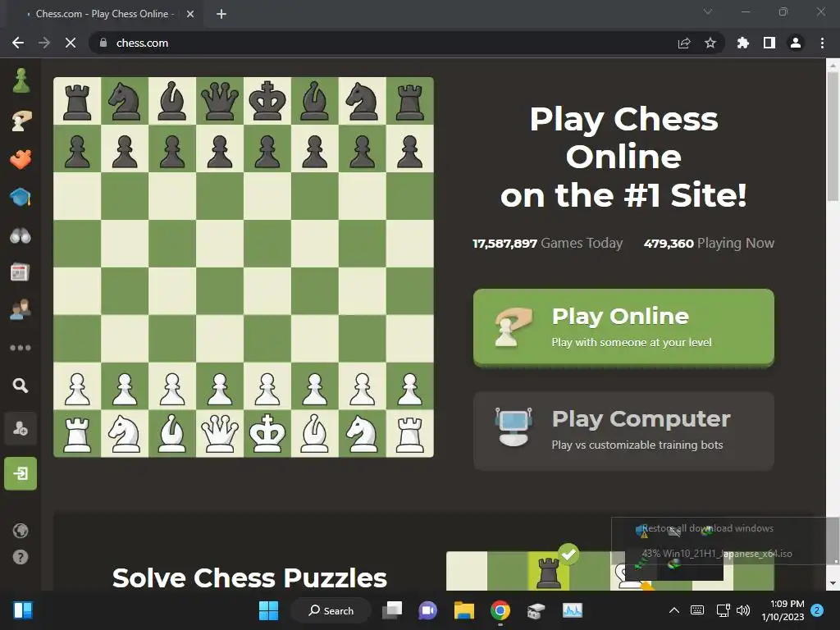
Task: Open the widgets icon at taskbar left
Action: tap(23, 610)
